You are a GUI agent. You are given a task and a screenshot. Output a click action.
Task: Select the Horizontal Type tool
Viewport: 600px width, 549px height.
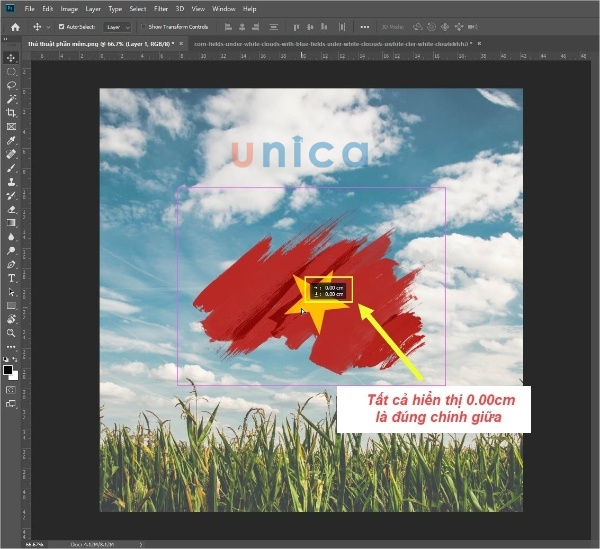tap(11, 278)
